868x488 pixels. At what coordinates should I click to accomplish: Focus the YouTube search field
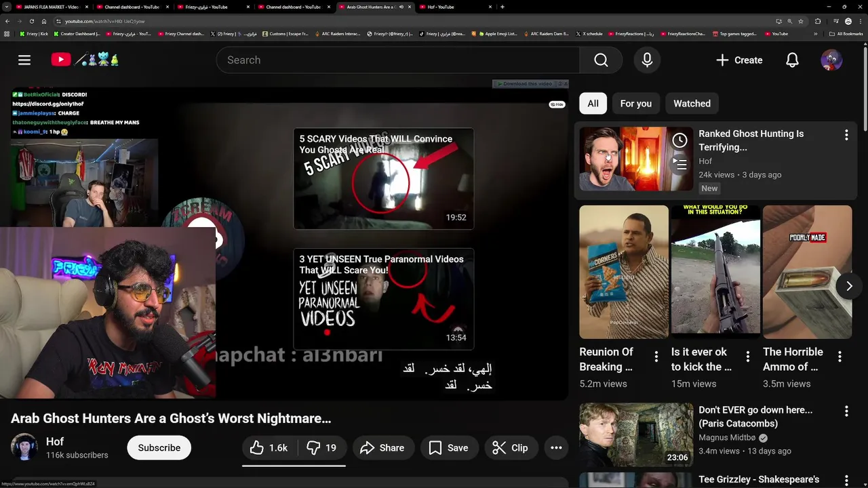coord(398,60)
